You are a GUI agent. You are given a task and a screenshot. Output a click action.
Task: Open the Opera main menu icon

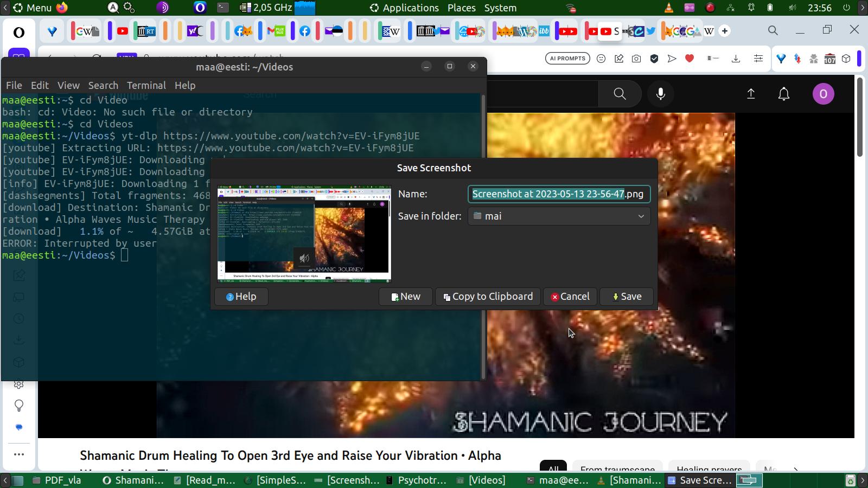(19, 32)
